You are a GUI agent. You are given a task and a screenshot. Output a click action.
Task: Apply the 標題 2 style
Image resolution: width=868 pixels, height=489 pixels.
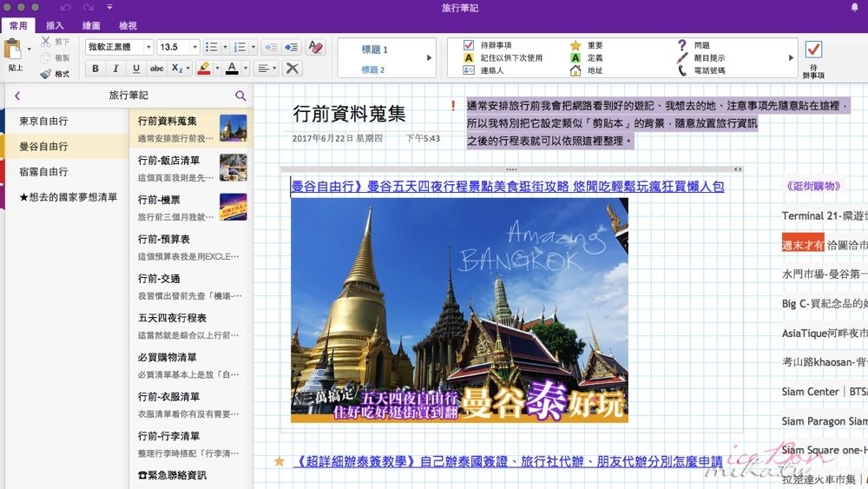point(373,69)
